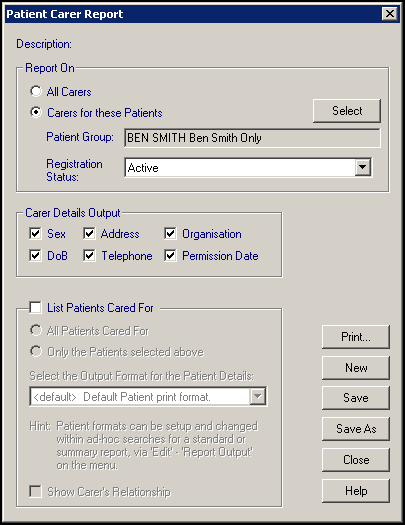
Task: Click the Active registration status combo box
Action: coord(248,167)
